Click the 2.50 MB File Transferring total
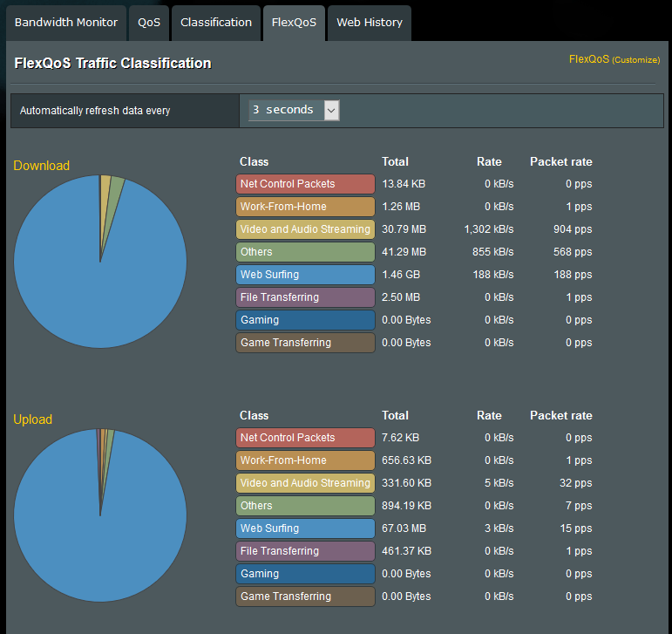Viewport: 672px width, 634px height. [401, 297]
